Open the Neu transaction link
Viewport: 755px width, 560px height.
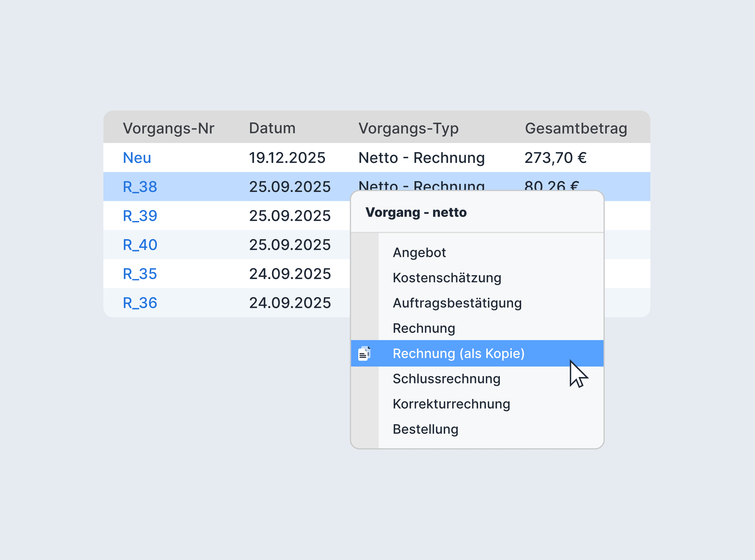[x=137, y=158]
